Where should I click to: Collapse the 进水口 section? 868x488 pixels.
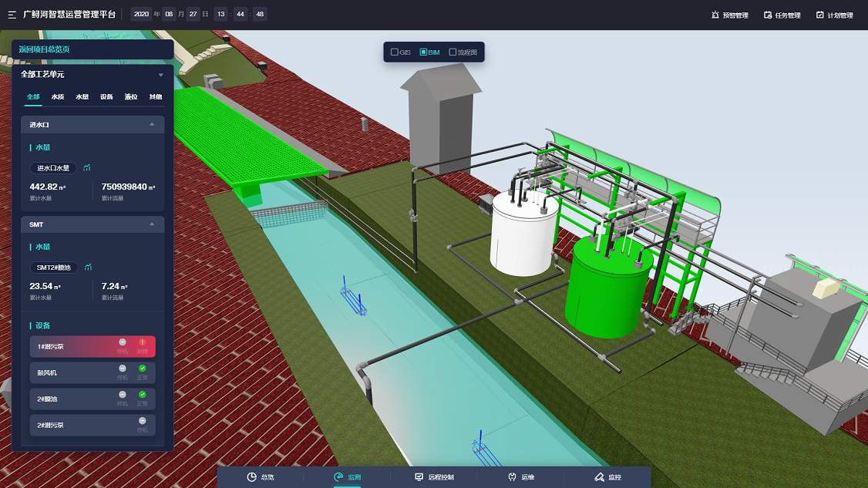152,125
